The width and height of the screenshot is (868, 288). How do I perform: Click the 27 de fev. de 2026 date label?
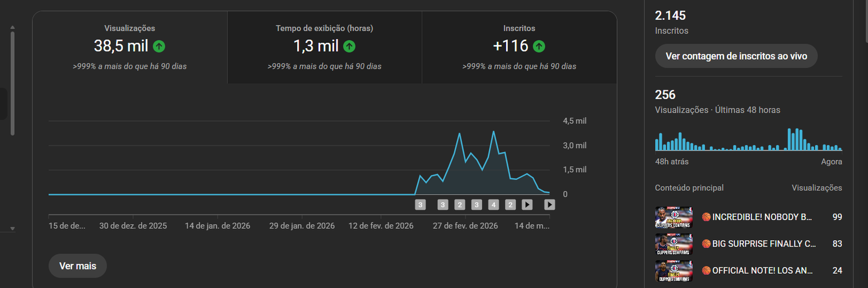pos(465,226)
